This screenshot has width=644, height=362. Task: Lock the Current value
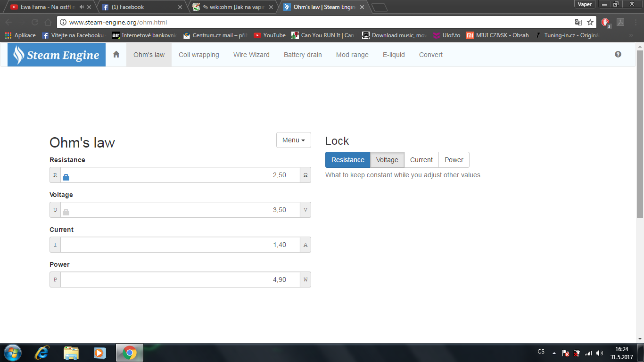[x=421, y=160]
